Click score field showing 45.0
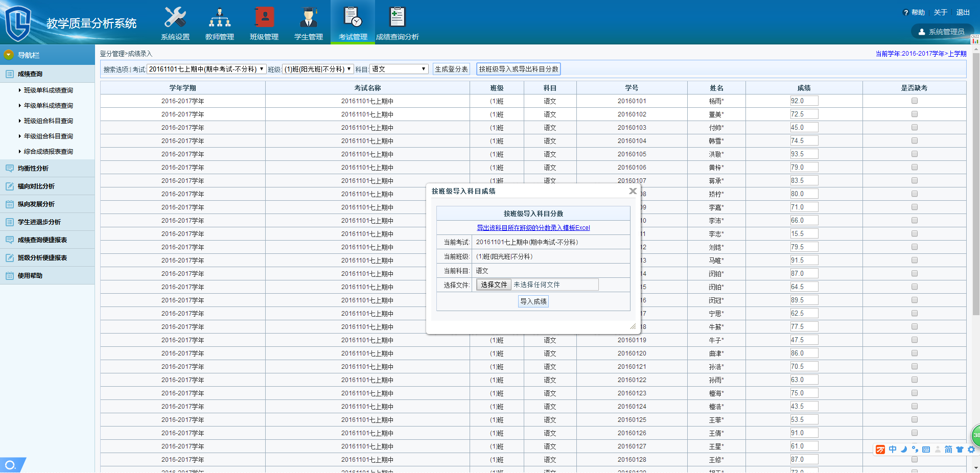 click(x=804, y=128)
